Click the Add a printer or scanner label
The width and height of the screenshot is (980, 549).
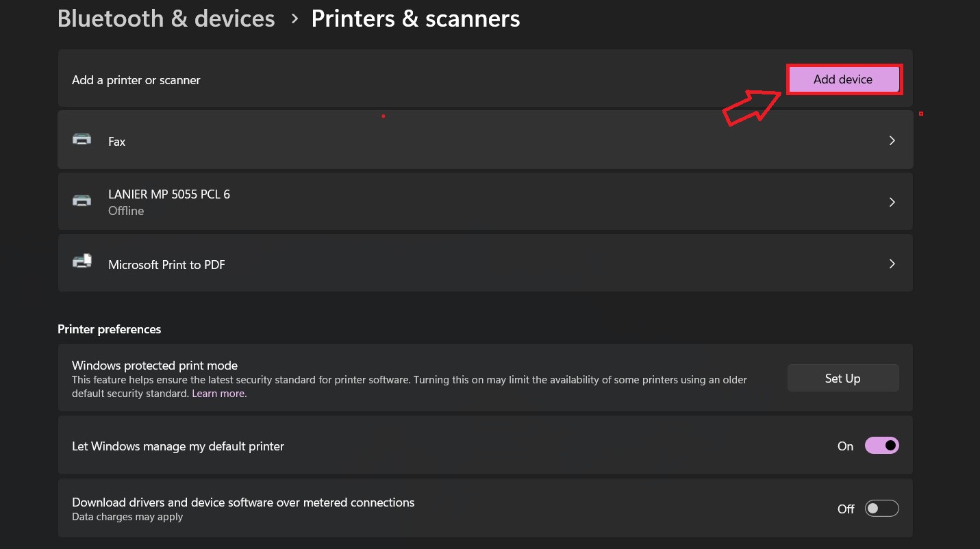136,80
